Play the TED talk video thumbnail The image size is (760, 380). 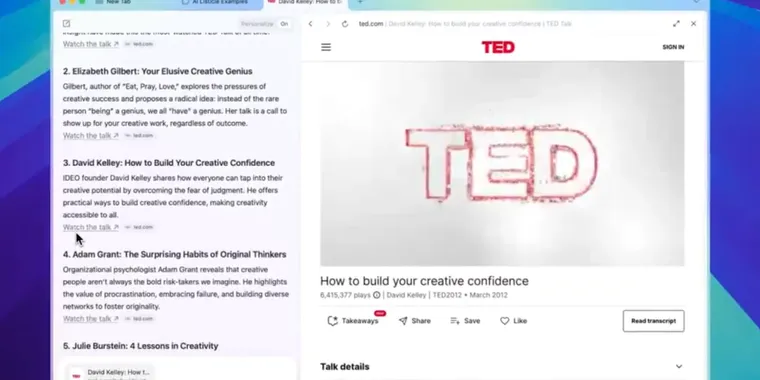502,164
